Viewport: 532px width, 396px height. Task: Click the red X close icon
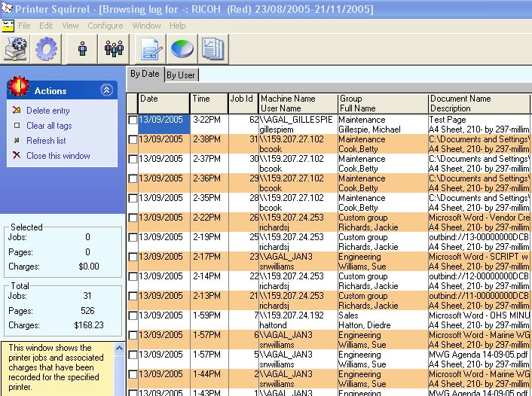[17, 155]
